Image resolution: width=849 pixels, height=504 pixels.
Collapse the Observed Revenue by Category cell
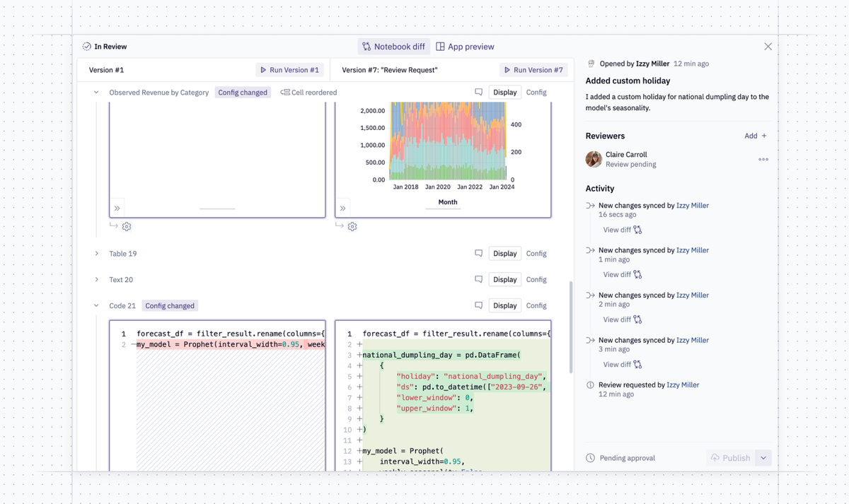[96, 93]
